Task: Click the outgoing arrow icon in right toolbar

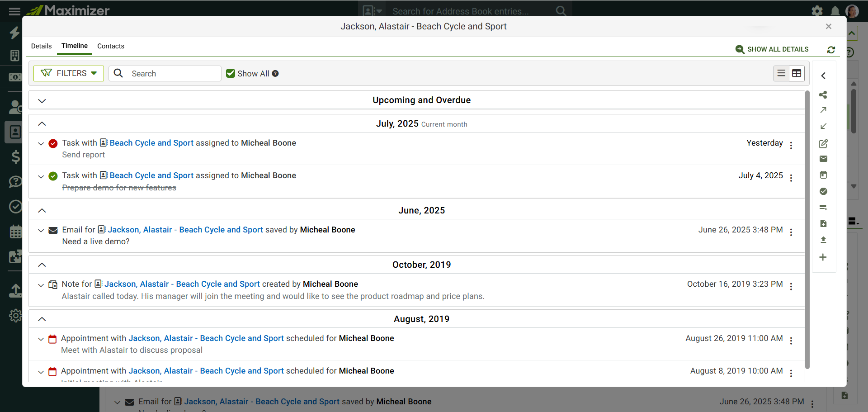Action: tap(823, 110)
